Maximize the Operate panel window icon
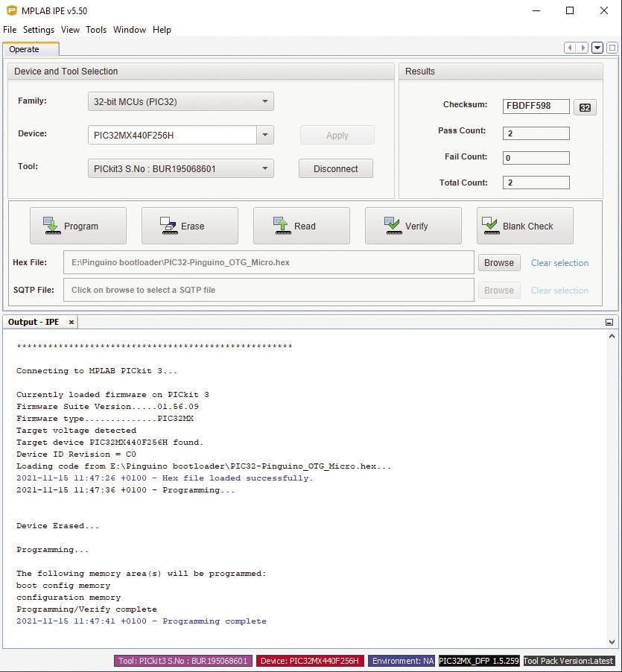Screen dimensions: 622x672 tap(612, 48)
